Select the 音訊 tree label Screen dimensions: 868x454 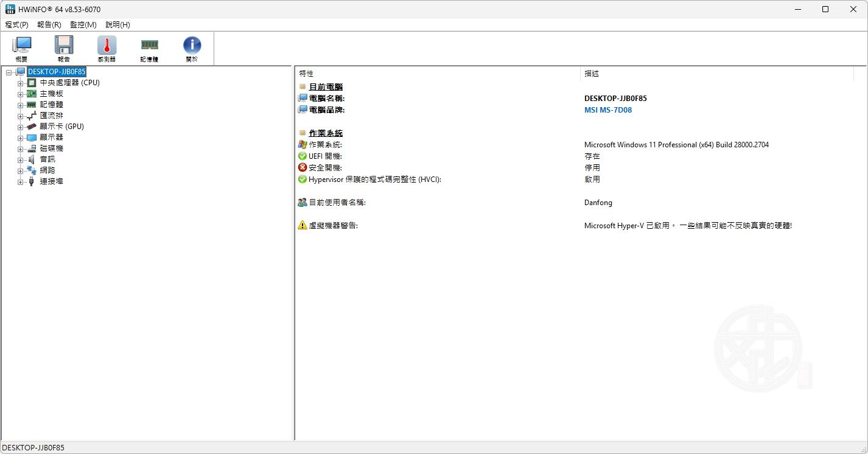[x=47, y=159]
